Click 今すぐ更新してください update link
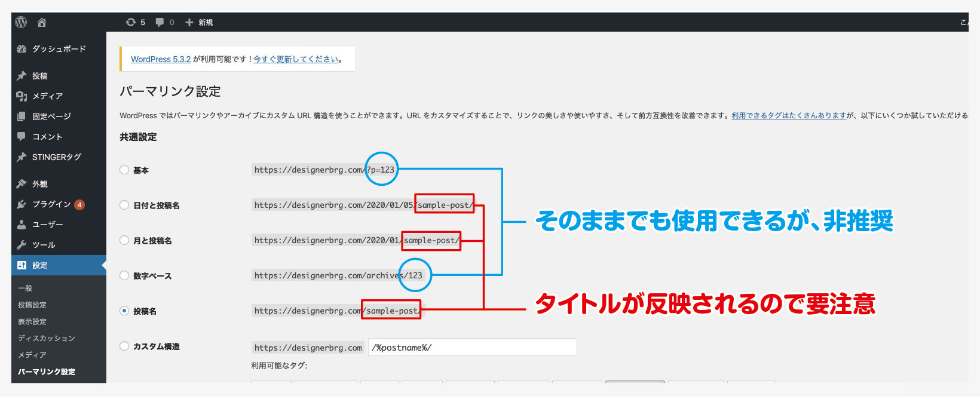 pyautogui.click(x=296, y=59)
